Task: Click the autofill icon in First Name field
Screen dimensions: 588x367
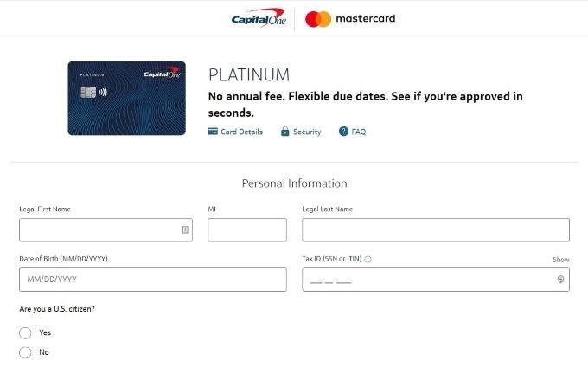Action: [x=185, y=229]
